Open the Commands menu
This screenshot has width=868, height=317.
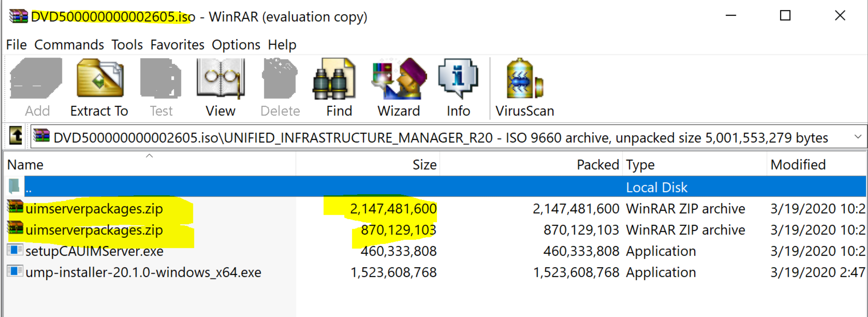coord(69,45)
